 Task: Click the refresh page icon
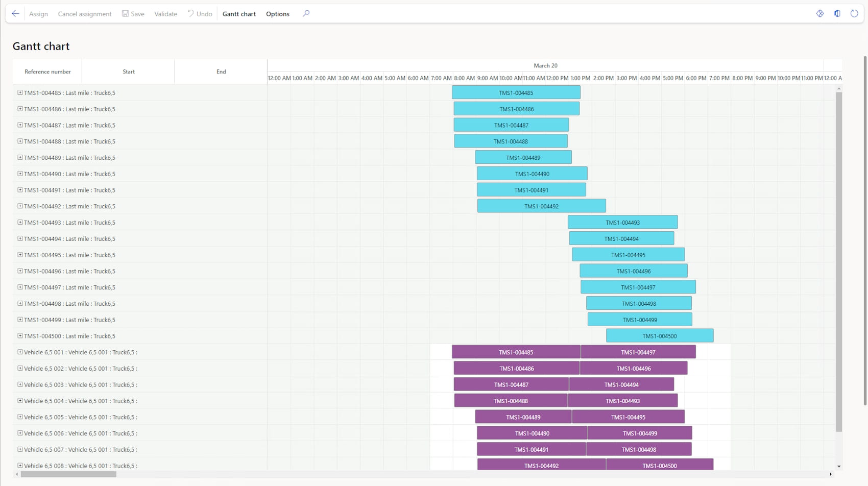pyautogui.click(x=854, y=14)
